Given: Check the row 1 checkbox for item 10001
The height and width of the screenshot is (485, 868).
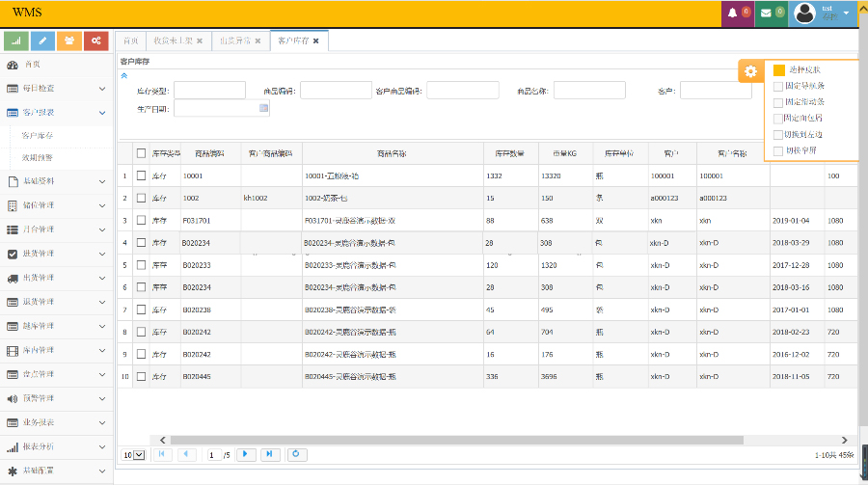Looking at the screenshot, I should tap(141, 175).
